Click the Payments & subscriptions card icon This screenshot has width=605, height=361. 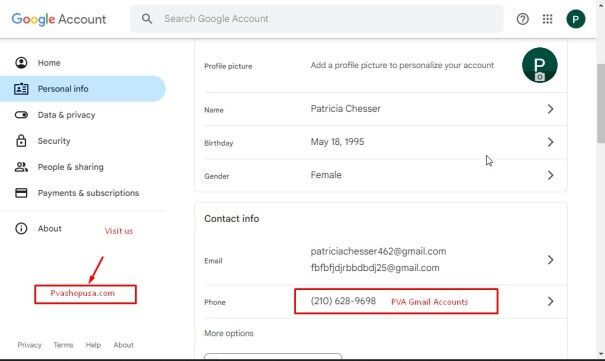21,193
